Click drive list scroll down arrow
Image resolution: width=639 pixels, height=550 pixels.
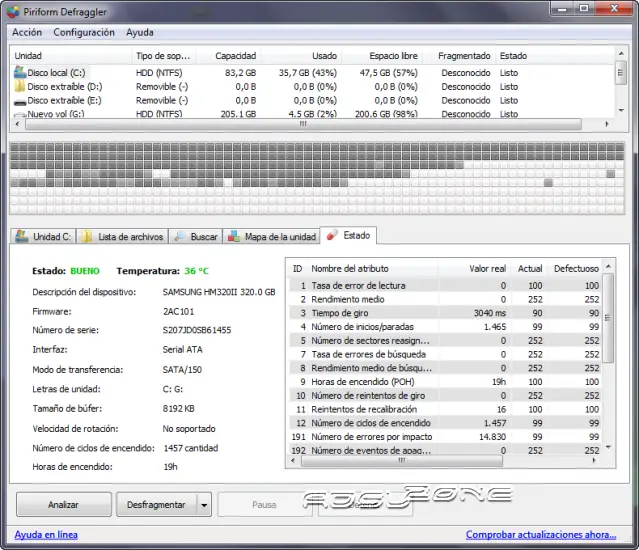coord(621,110)
